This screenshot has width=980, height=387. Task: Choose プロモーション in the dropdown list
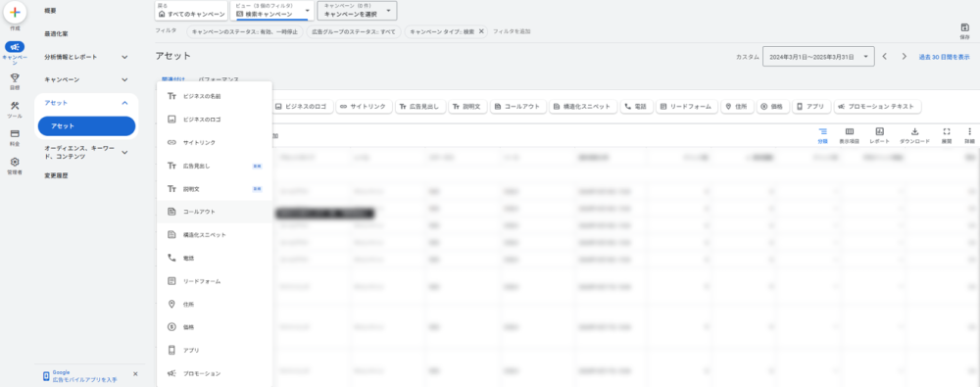(215, 373)
